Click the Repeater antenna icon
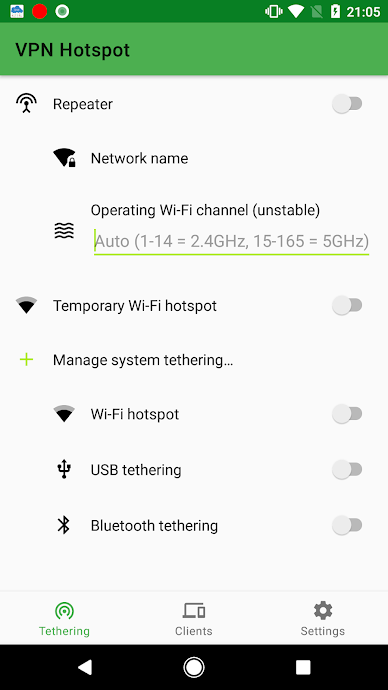This screenshot has height=690, width=388. 26,104
